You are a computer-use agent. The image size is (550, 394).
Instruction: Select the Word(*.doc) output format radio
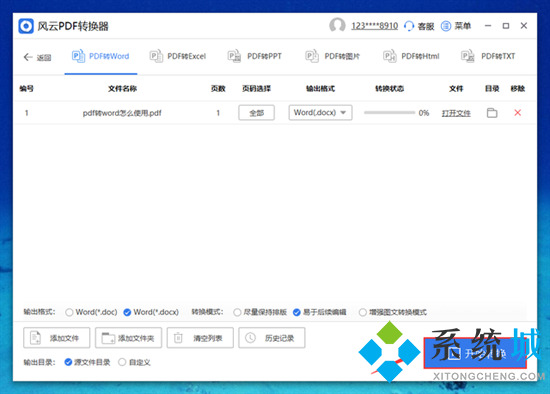pos(69,312)
